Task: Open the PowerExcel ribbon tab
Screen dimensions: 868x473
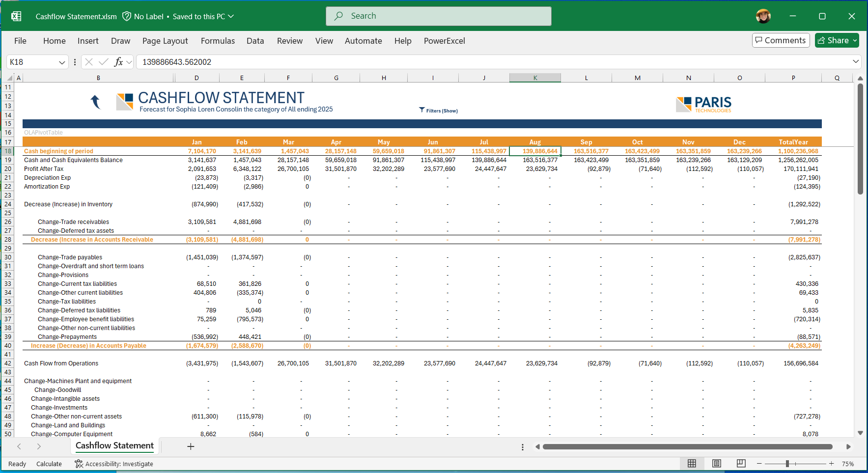Action: tap(444, 41)
